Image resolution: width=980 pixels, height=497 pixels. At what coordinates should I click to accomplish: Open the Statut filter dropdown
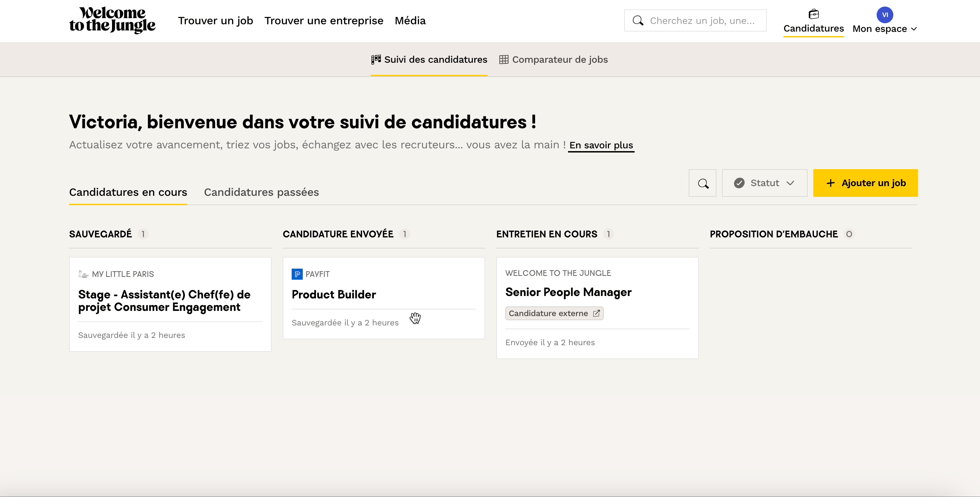click(x=764, y=183)
